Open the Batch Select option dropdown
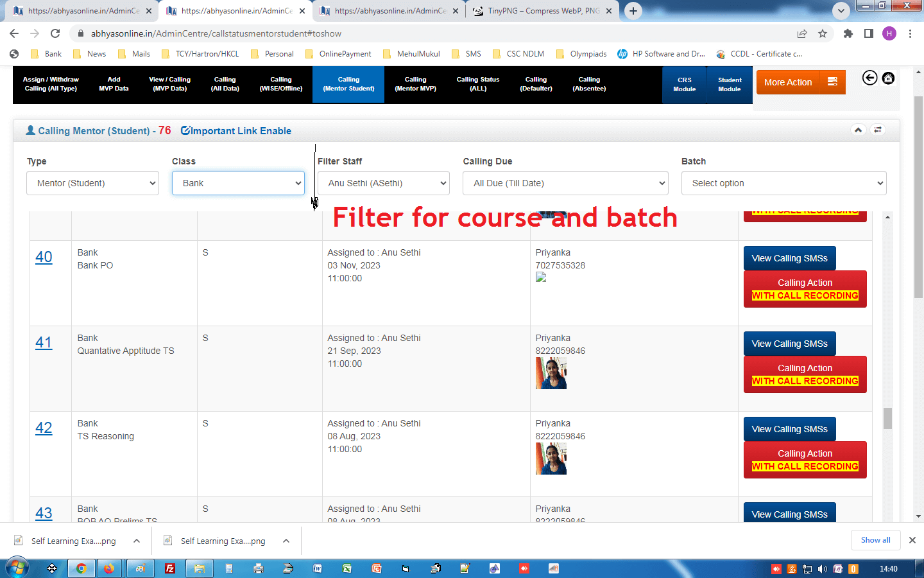 coord(783,183)
